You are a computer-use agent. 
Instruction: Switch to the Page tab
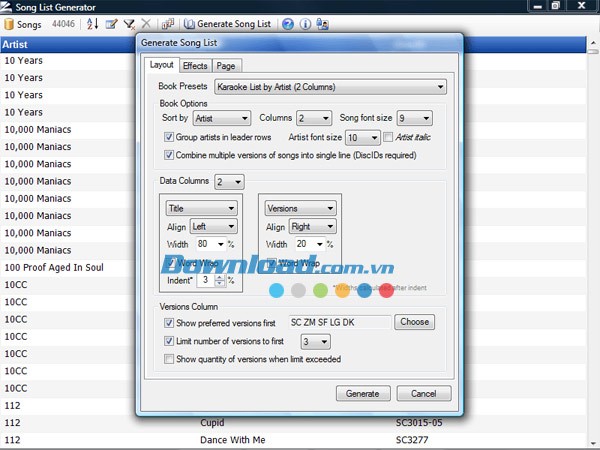pos(226,66)
